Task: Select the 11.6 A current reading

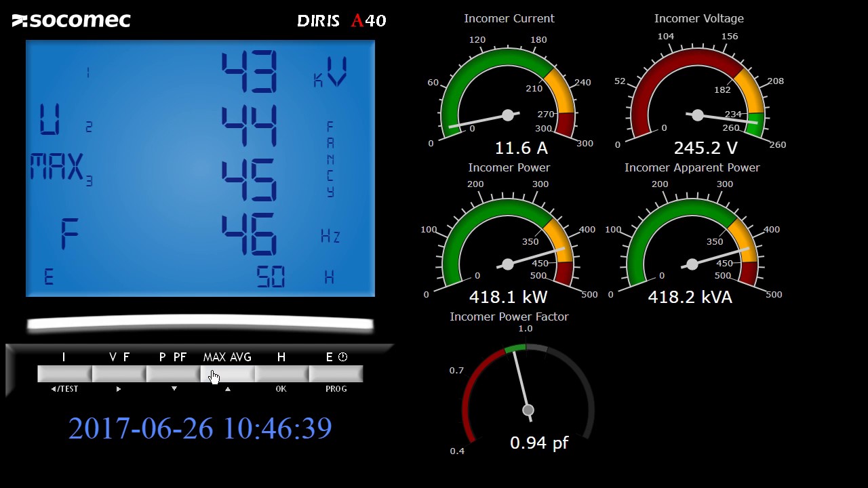Action: (521, 148)
